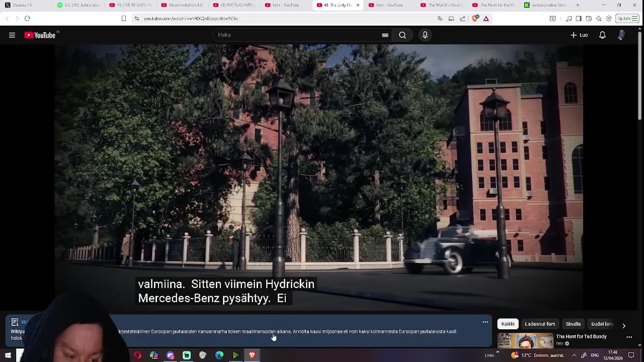The width and height of the screenshot is (644, 362).
Task: Open Windows notification center icon
Action: 631,355
